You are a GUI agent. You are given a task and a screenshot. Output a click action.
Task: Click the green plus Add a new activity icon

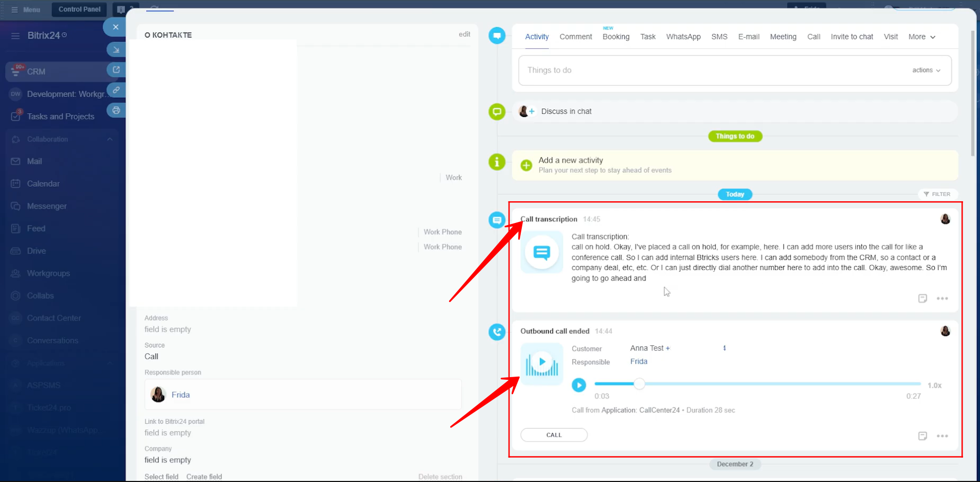click(526, 165)
